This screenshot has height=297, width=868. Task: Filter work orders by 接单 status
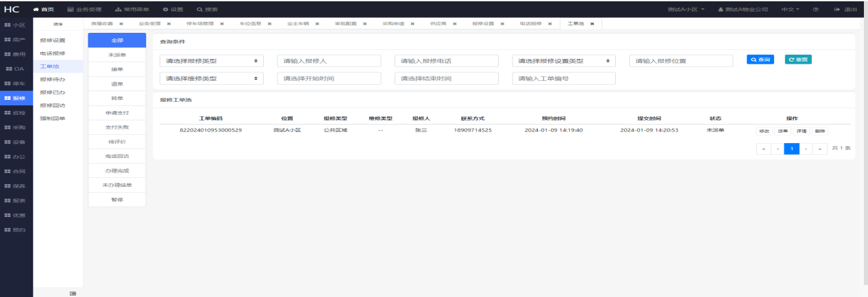[x=118, y=69]
